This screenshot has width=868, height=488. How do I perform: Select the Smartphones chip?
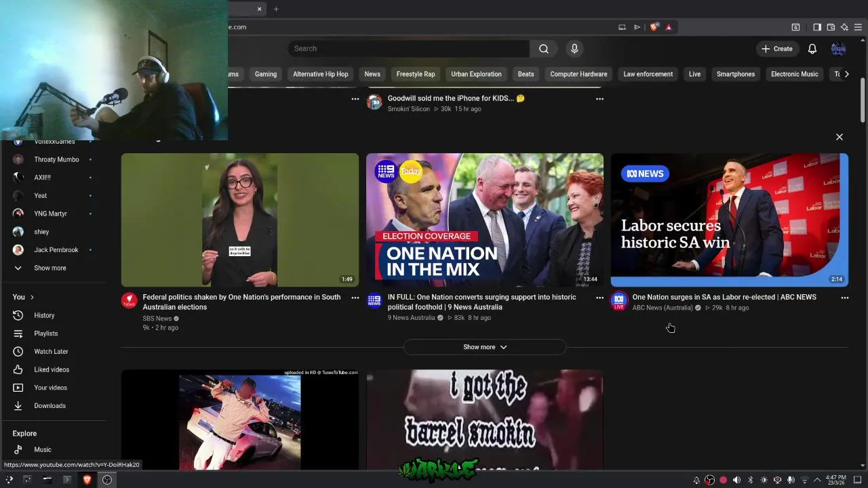(x=736, y=74)
